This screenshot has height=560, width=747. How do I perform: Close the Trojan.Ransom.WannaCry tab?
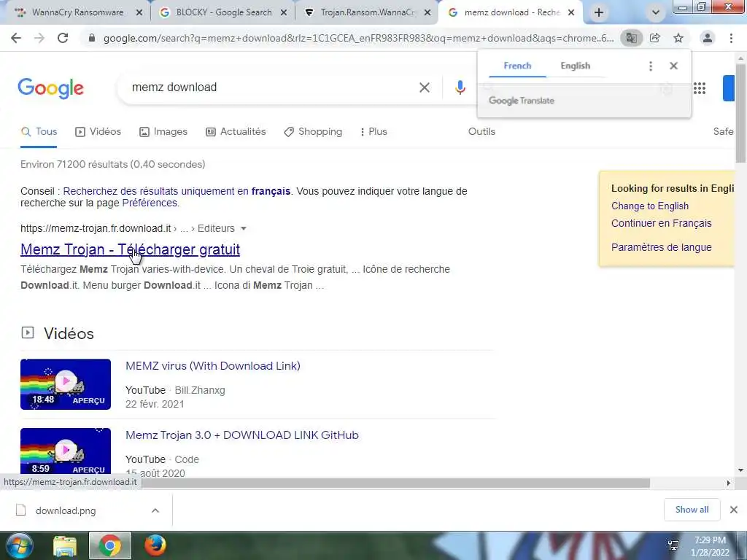pos(427,12)
